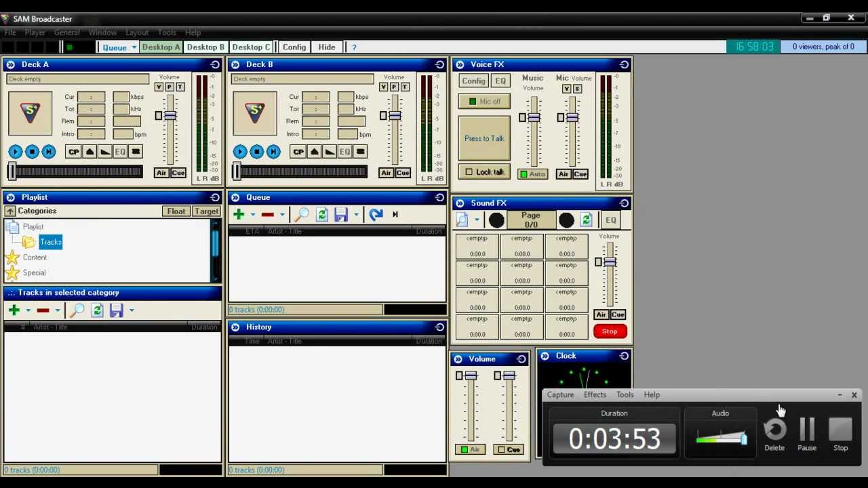The image size is (868, 488).
Task: Open the Queue dropdown in top toolbar
Action: 134,47
